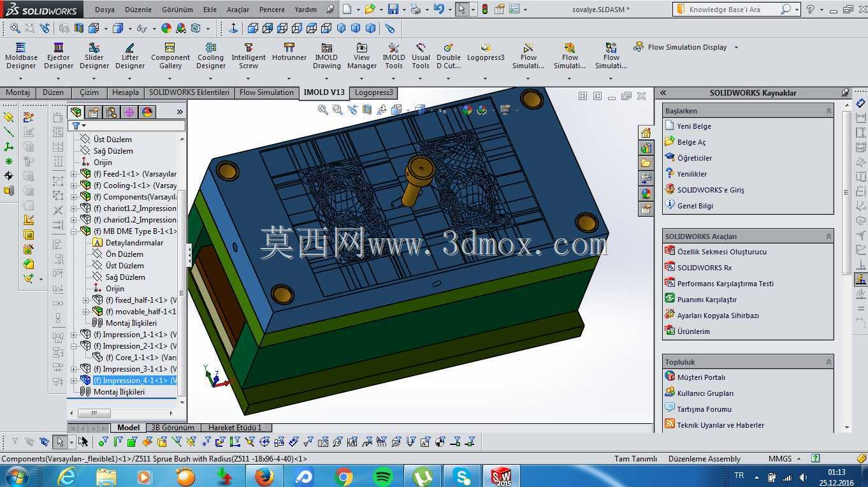Open the Tartışma Forumu link
The width and height of the screenshot is (868, 487).
[x=704, y=409]
